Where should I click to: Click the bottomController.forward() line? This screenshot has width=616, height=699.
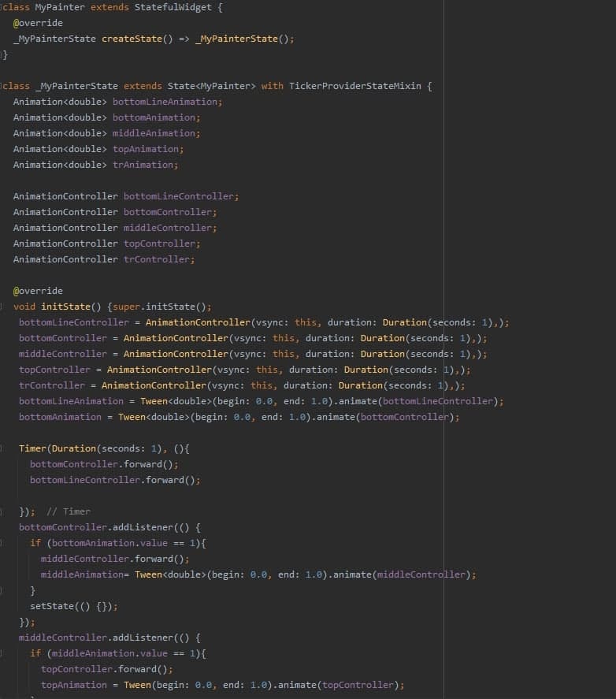(104, 464)
